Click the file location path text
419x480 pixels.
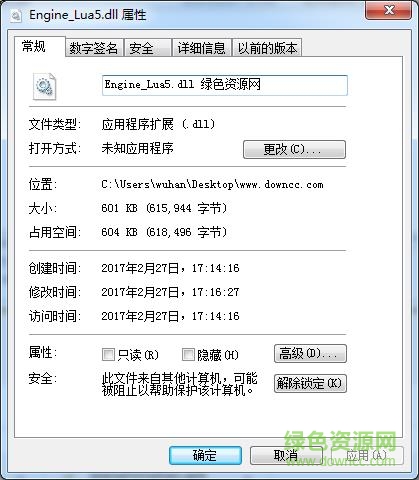coord(212,184)
